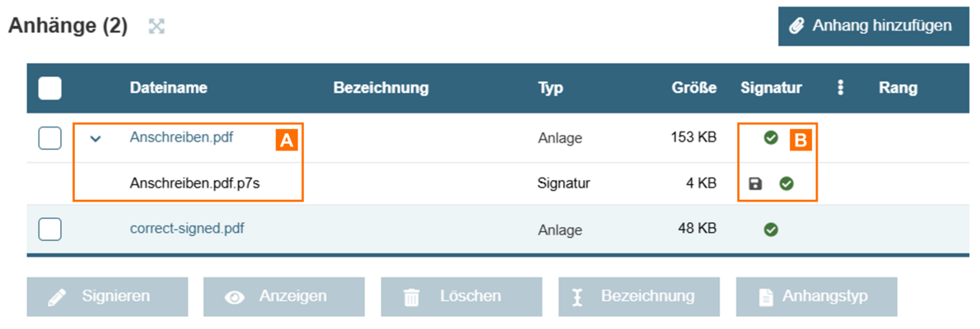Toggle the select-all checkbox in table header
This screenshot has height=329, width=980.
point(50,88)
